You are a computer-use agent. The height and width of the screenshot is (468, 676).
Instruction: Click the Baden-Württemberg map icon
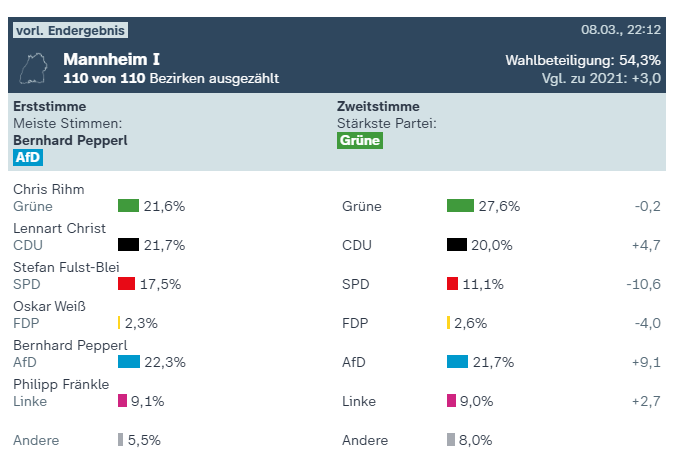(x=36, y=67)
